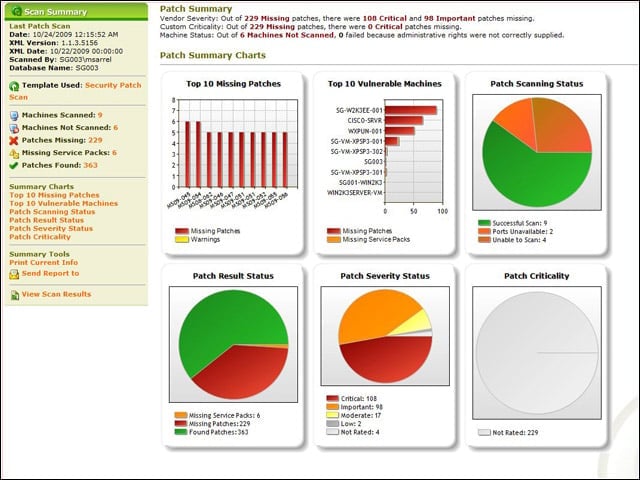Click the View Scan Results document icon
This screenshot has width=640, height=480.
(x=15, y=295)
